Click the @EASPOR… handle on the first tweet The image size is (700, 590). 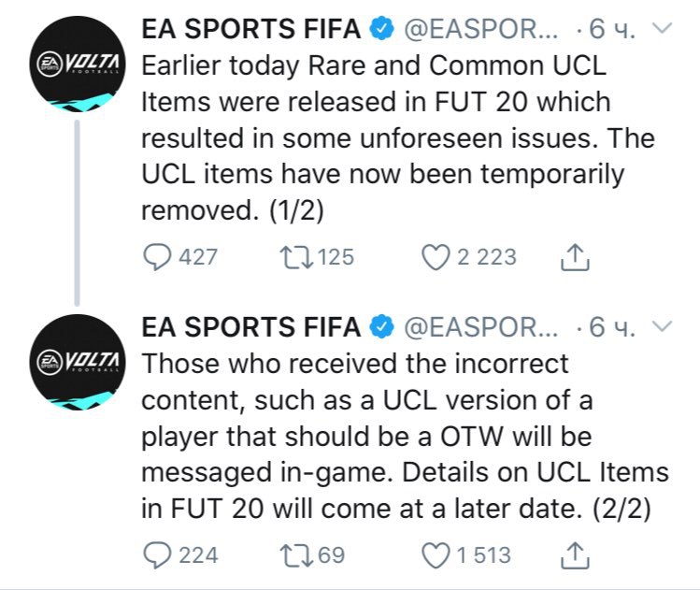[483, 29]
